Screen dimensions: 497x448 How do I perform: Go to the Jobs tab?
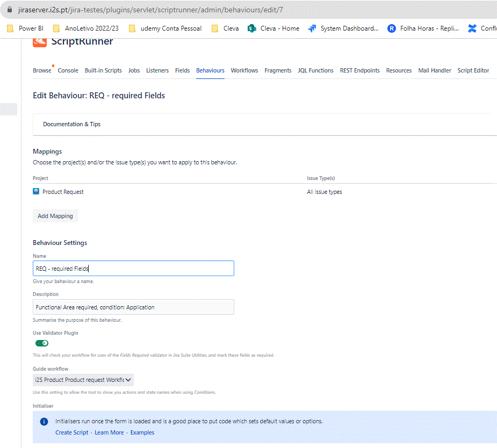pyautogui.click(x=134, y=70)
